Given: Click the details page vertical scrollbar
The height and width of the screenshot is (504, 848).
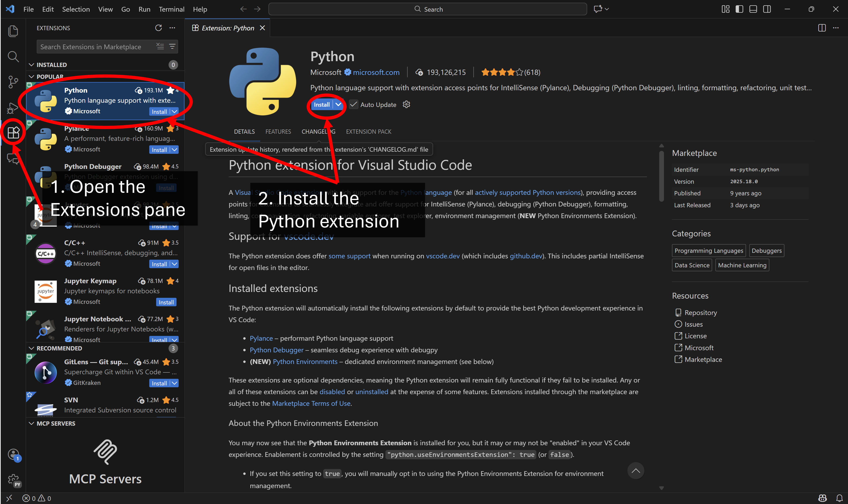Looking at the screenshot, I should click(x=662, y=177).
